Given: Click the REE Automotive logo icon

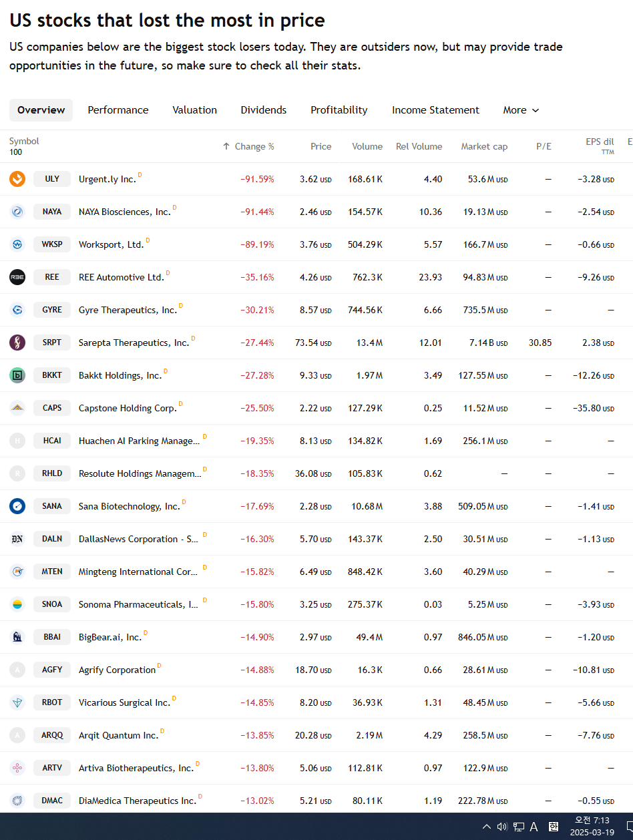Looking at the screenshot, I should point(17,277).
